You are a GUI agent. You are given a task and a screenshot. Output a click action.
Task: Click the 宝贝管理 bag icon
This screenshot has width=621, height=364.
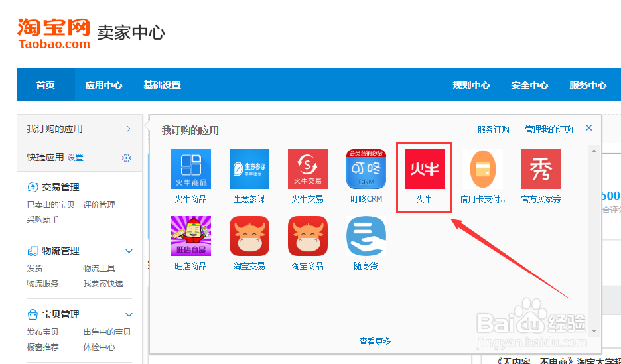click(33, 314)
